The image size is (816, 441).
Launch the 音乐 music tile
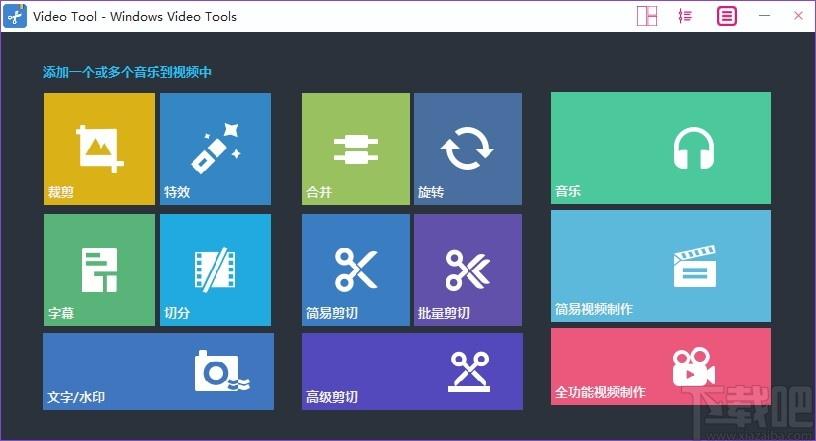point(661,148)
